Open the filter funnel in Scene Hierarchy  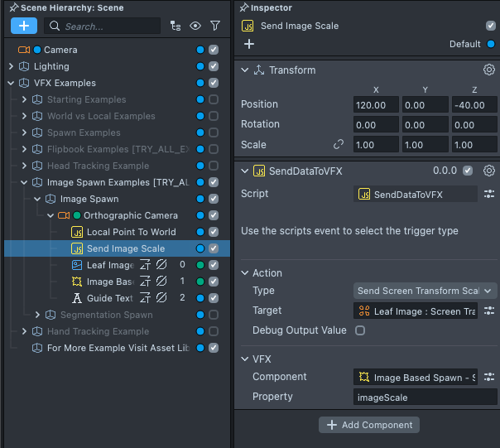[x=215, y=26]
